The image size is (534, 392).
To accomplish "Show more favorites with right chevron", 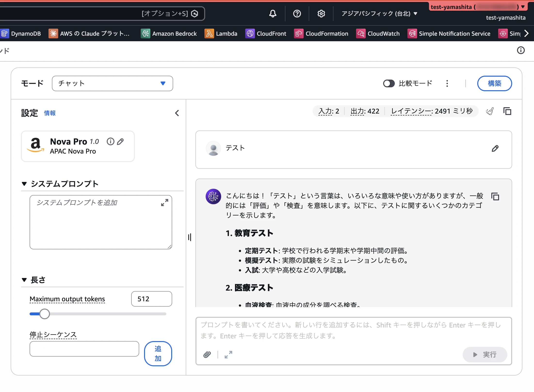I will (526, 33).
